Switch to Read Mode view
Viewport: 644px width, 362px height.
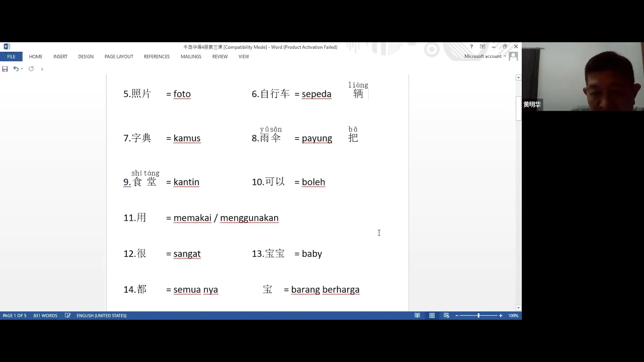click(x=417, y=316)
